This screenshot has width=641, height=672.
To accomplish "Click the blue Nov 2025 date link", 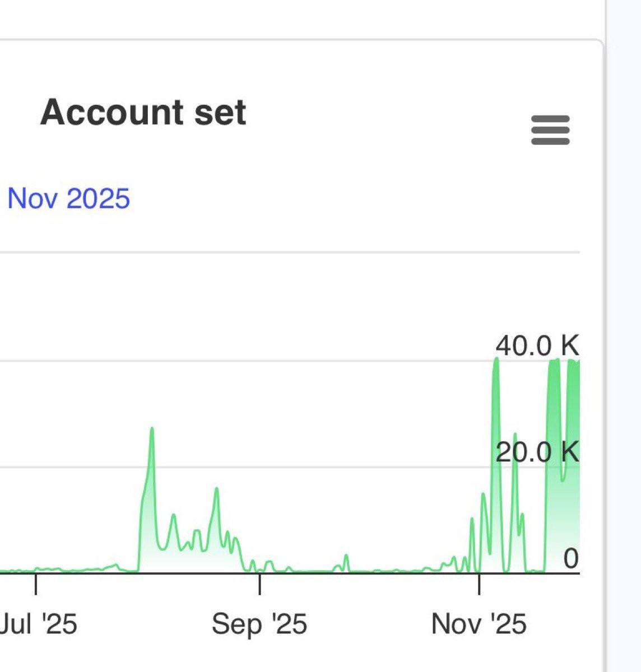I will tap(68, 198).
